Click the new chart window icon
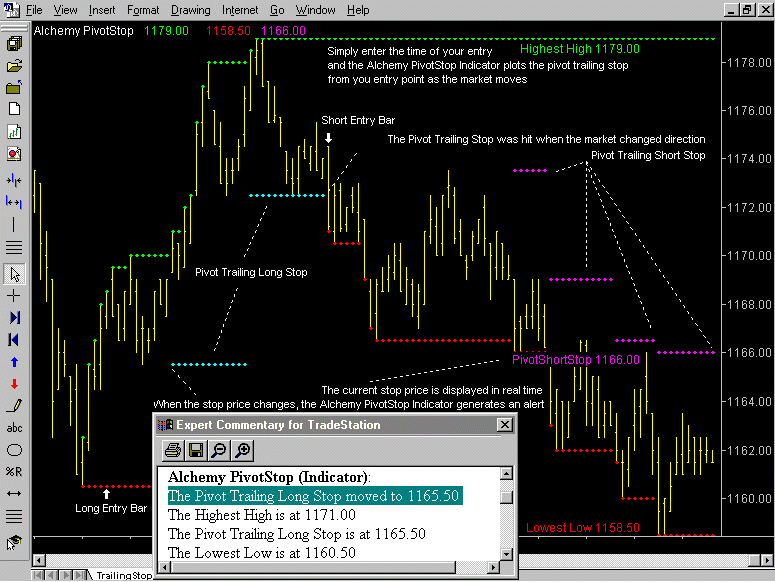775x582 pixels. pyautogui.click(x=14, y=131)
